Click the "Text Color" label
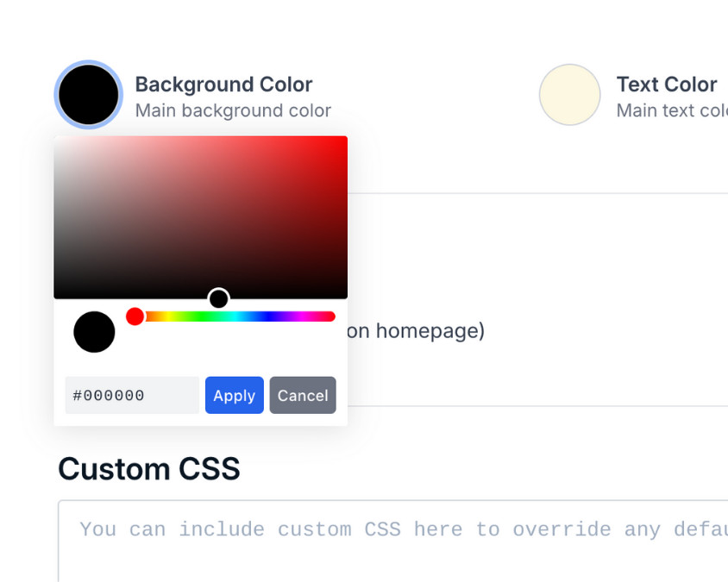The image size is (728, 582). 666,84
